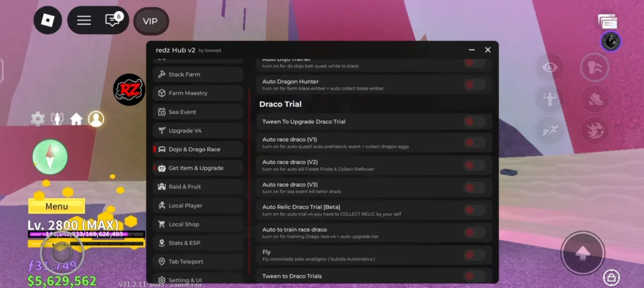644x288 pixels.
Task: Open the hamburger menu in top bar
Action: pos(84,20)
